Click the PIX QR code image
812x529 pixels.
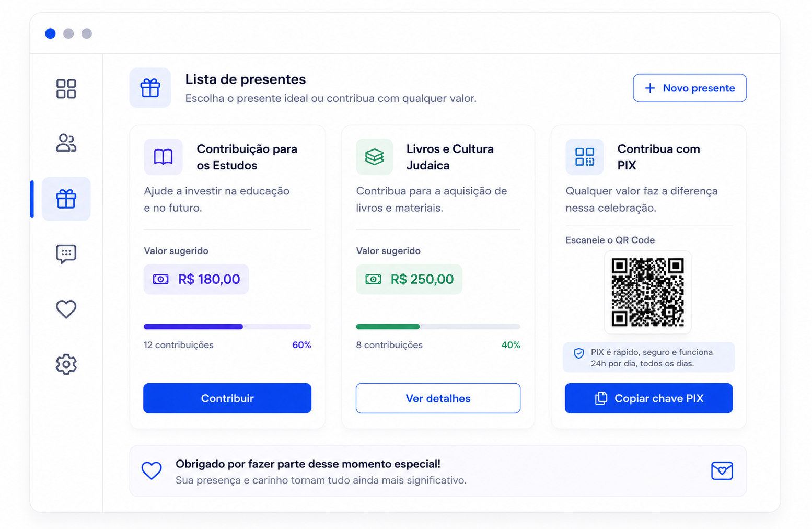647,292
